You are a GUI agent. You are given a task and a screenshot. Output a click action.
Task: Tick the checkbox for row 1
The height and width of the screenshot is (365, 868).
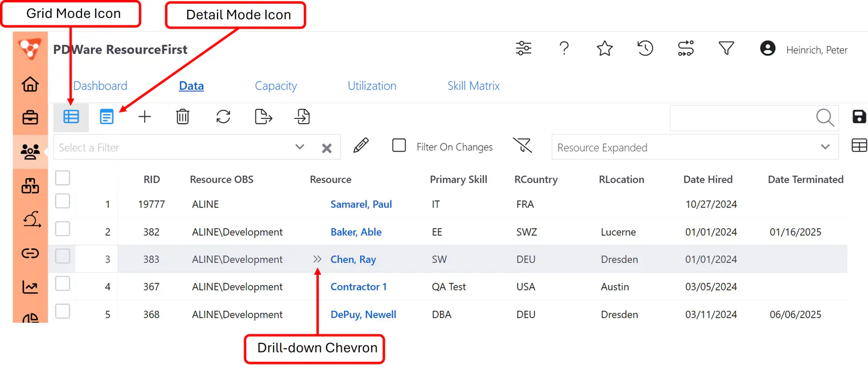click(x=63, y=201)
